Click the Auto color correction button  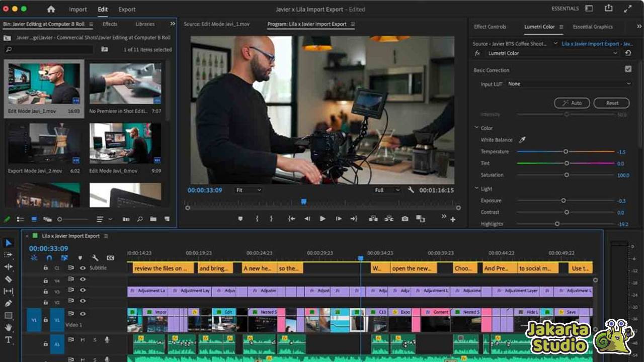(x=572, y=103)
